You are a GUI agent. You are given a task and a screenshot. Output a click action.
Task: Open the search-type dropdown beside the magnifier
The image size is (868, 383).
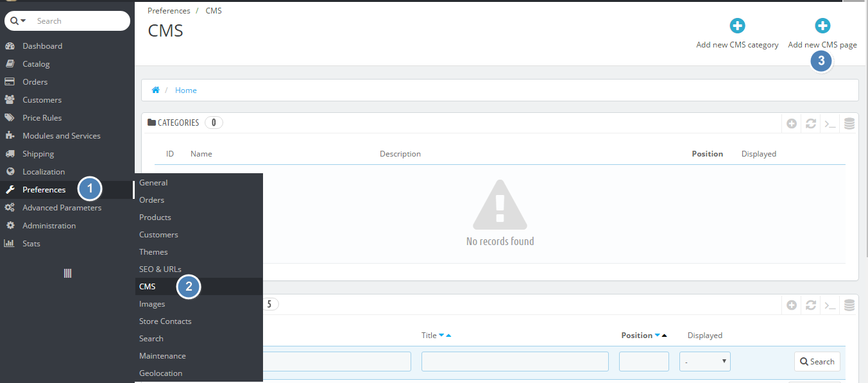(18, 21)
